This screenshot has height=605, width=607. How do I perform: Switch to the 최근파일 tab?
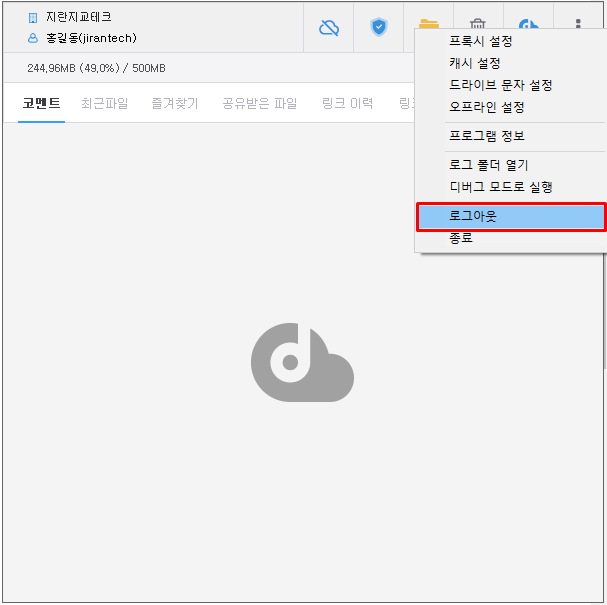pyautogui.click(x=104, y=103)
